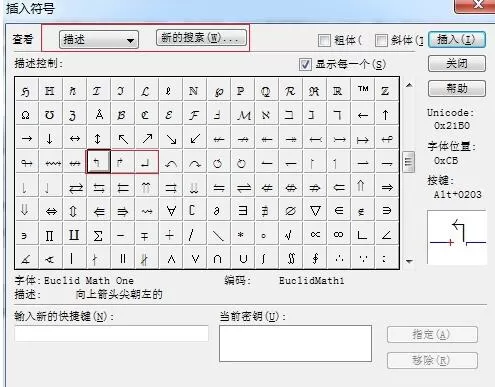This screenshot has width=495, height=387.
Task: Select the trademark ™ symbol
Action: tap(363, 89)
